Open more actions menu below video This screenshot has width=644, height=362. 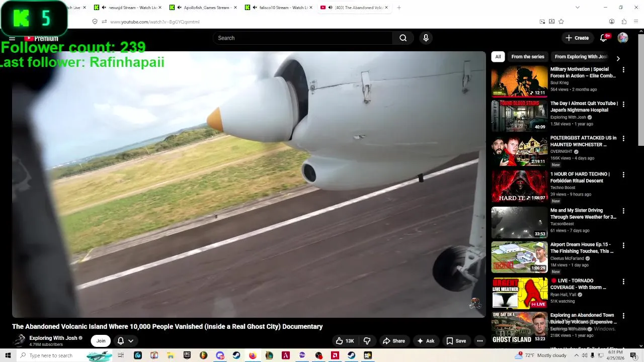pos(480,341)
